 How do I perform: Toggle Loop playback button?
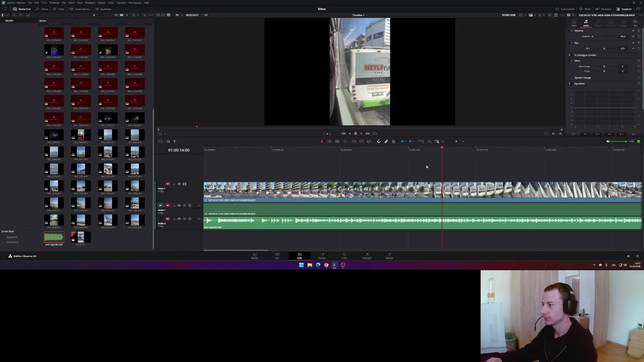(x=375, y=133)
